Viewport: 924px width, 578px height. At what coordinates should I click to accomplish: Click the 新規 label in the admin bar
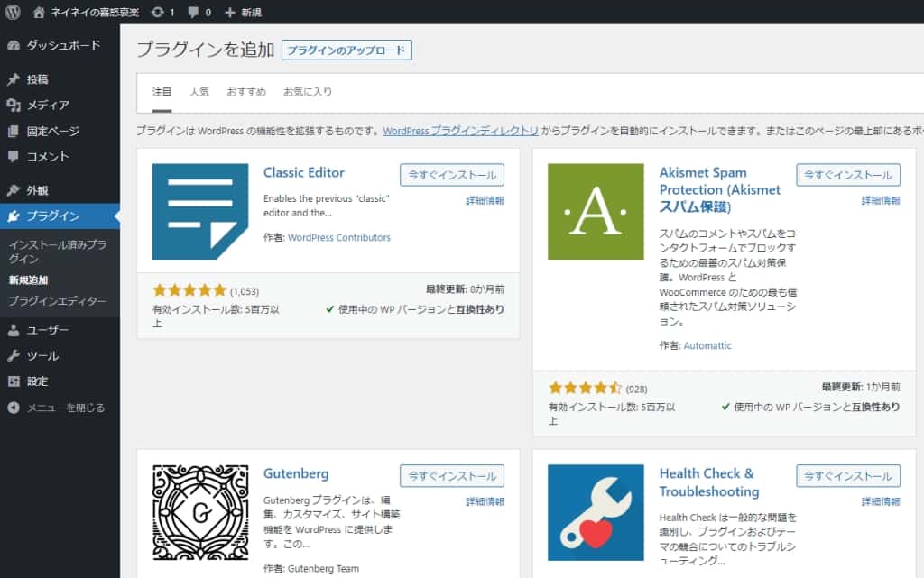(251, 13)
